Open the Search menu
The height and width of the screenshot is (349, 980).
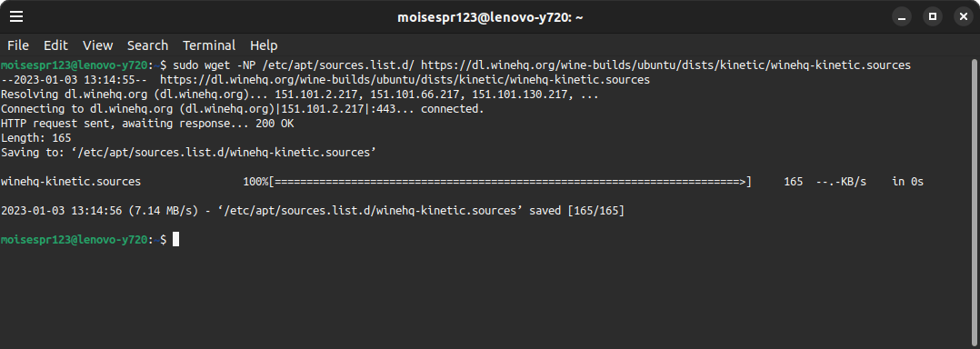click(x=147, y=45)
